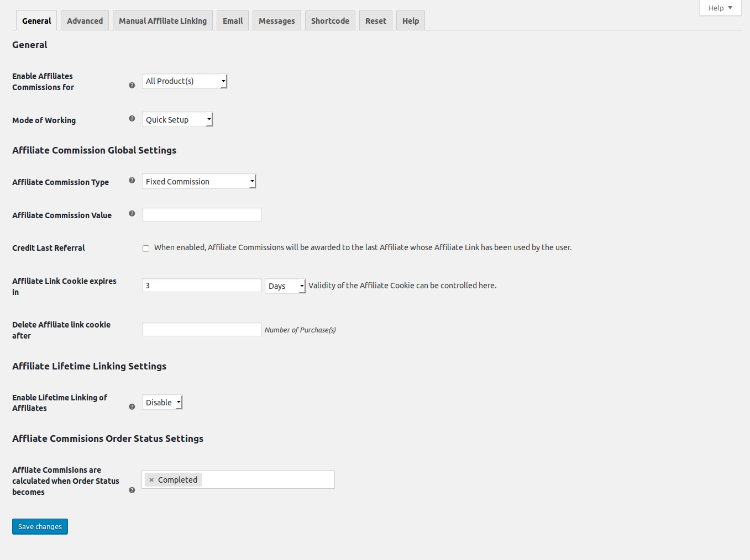The height and width of the screenshot is (560, 750).
Task: Enable the Credit Last Referral checkbox
Action: (146, 249)
